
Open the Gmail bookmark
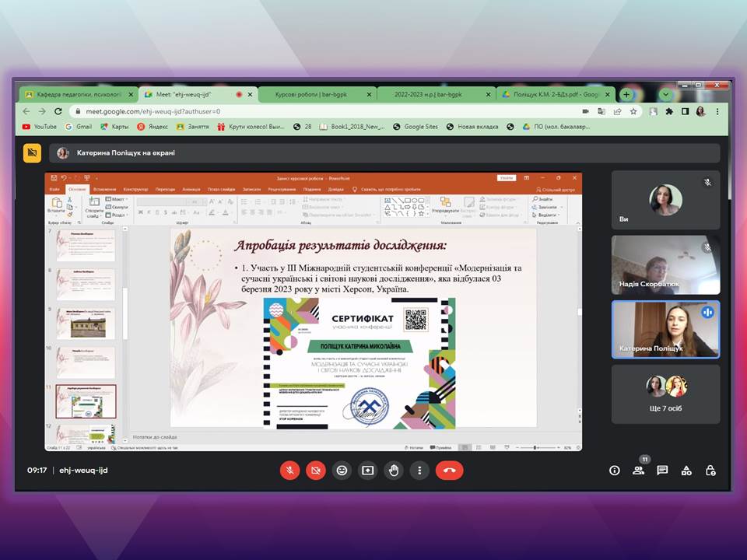[x=78, y=127]
